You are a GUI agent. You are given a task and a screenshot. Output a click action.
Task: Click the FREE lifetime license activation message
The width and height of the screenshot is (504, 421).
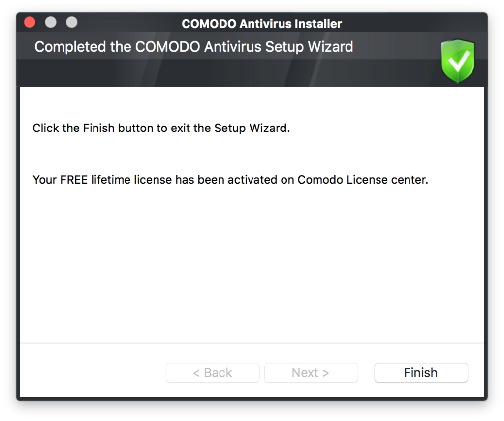pyautogui.click(x=230, y=179)
